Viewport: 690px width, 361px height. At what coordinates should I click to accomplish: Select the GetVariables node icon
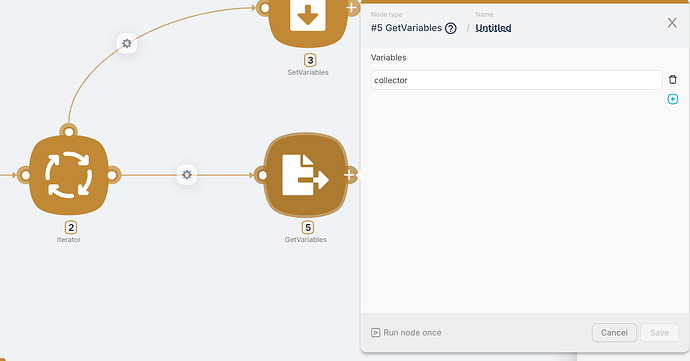(306, 175)
